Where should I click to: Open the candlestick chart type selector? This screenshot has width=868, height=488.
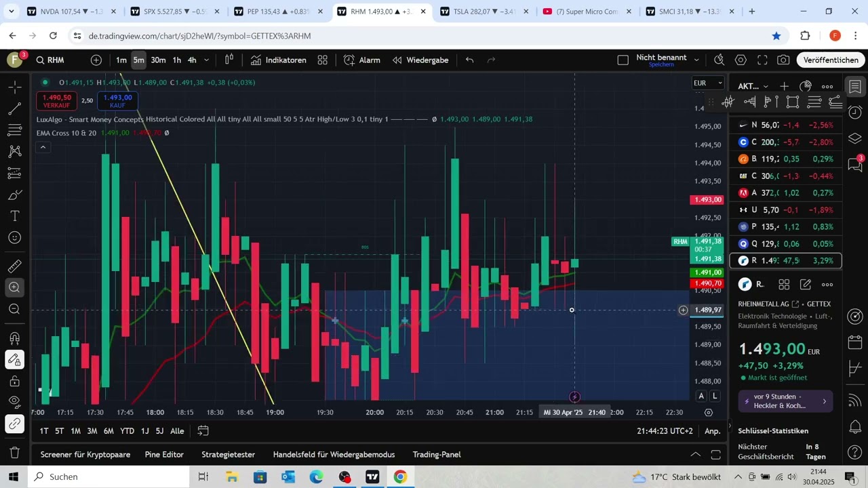(x=229, y=60)
